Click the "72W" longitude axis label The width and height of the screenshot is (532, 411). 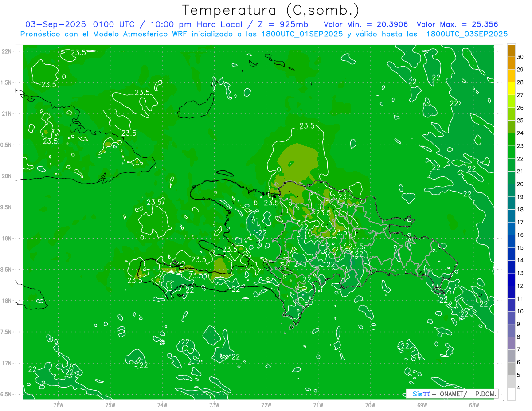tap(266, 405)
